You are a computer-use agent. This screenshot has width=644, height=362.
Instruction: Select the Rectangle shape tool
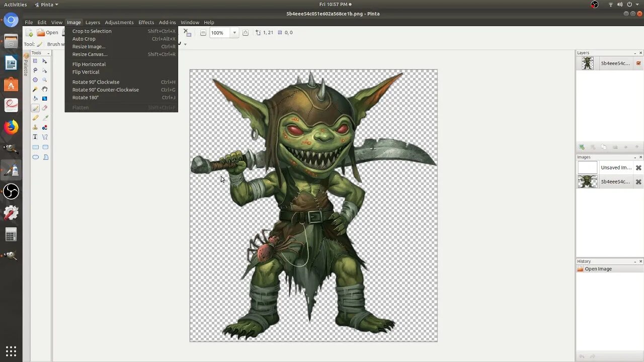(x=35, y=147)
